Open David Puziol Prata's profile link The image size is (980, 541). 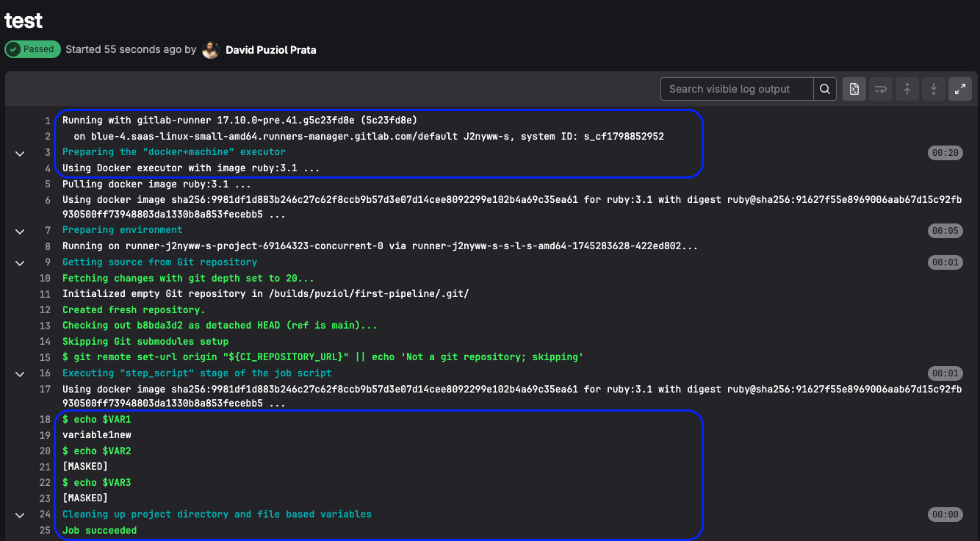click(270, 50)
